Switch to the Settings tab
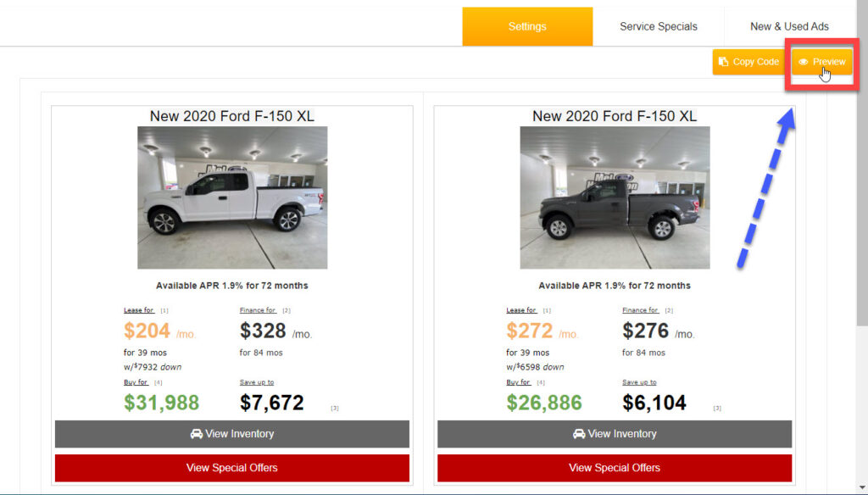Image resolution: width=868 pixels, height=495 pixels. (x=527, y=26)
